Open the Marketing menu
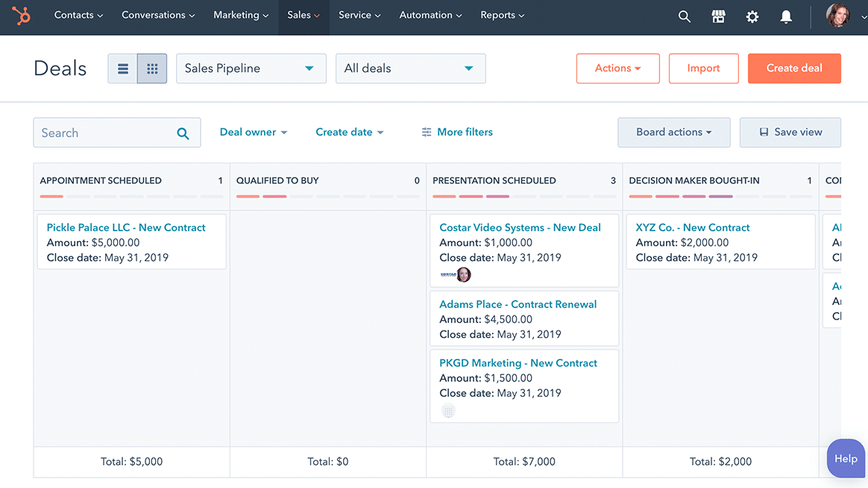The width and height of the screenshot is (868, 488). tap(242, 16)
